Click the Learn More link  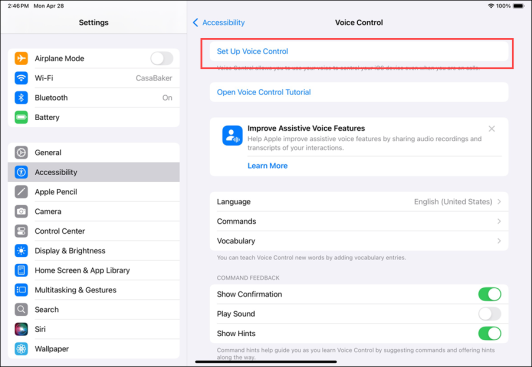[267, 166]
